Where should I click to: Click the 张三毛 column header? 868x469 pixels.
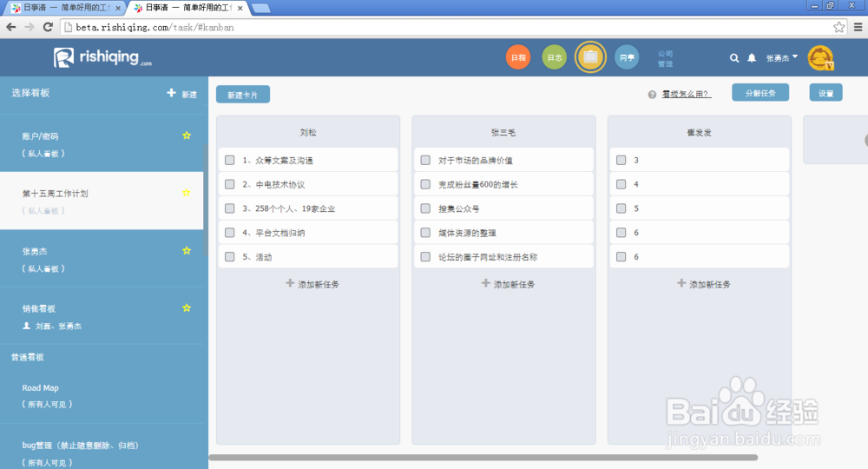(503, 132)
